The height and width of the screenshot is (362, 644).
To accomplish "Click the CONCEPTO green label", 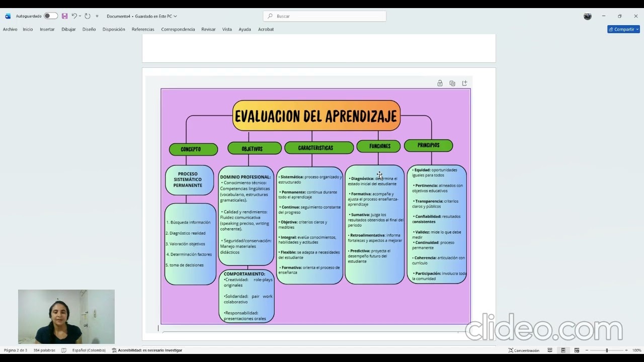I will coord(193,149).
